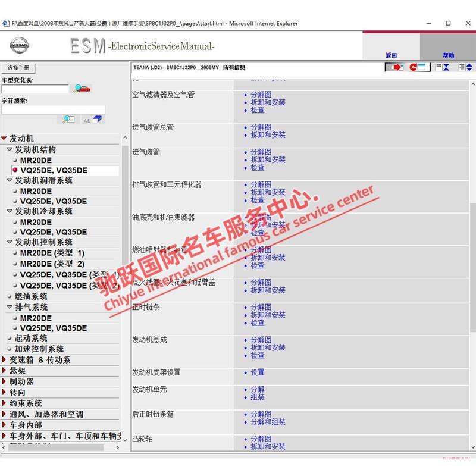476x476 pixels.
Task: Click the 返回 link in the header
Action: click(x=391, y=55)
